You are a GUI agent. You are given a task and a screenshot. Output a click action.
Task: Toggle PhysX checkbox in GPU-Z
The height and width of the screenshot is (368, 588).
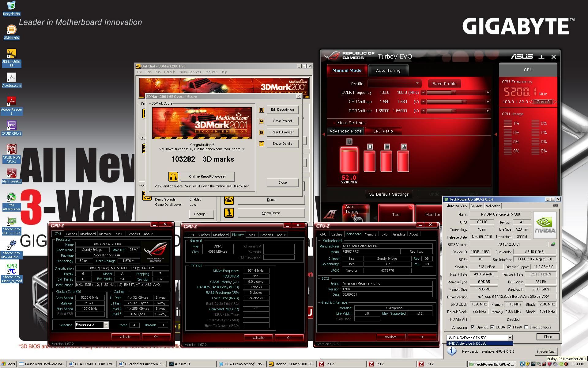[x=509, y=327]
